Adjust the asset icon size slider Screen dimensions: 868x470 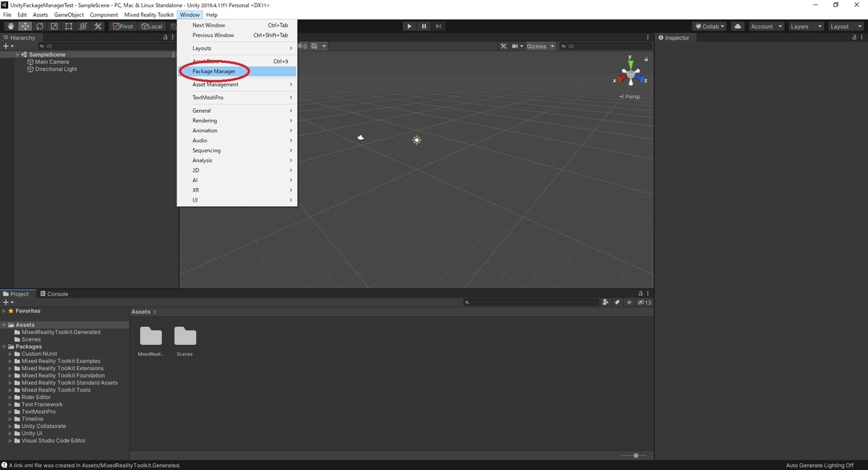pyautogui.click(x=636, y=456)
